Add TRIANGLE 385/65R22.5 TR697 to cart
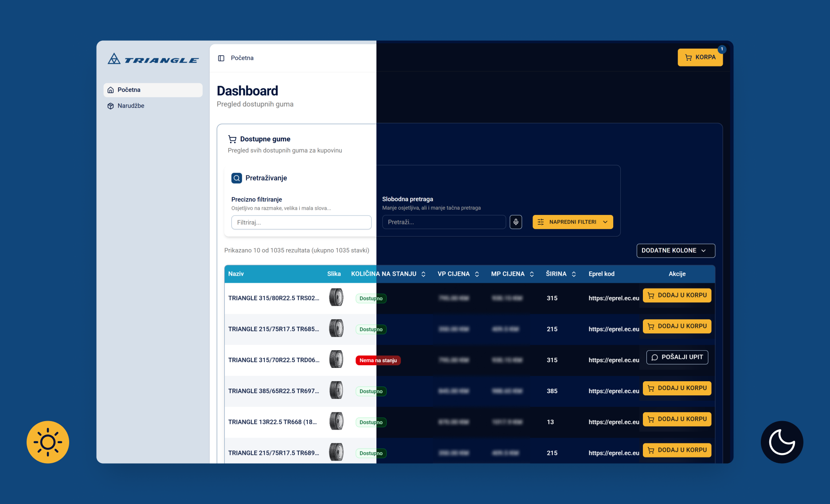 point(677,388)
